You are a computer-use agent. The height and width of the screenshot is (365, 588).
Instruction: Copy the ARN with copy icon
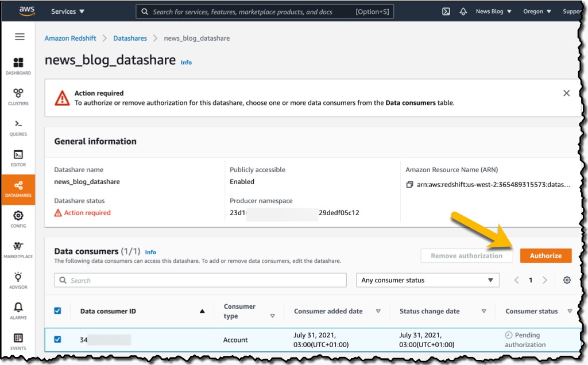[x=409, y=184]
